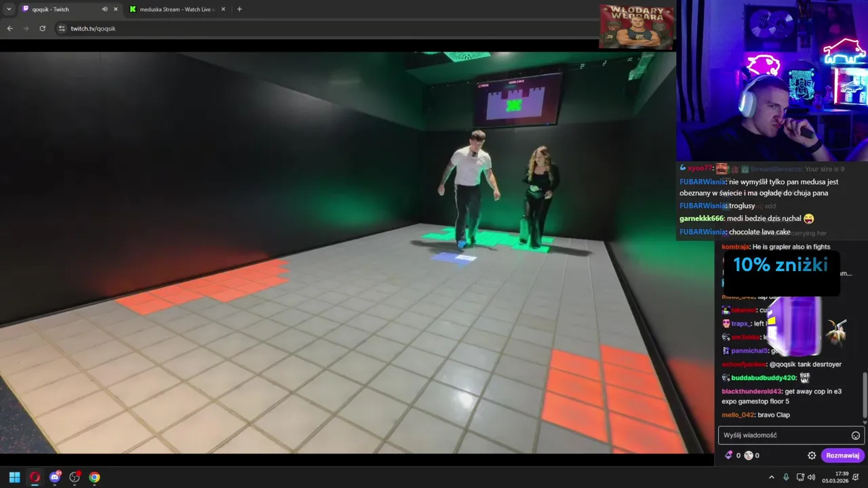Click the Twitch favicon on first tab

click(x=26, y=9)
